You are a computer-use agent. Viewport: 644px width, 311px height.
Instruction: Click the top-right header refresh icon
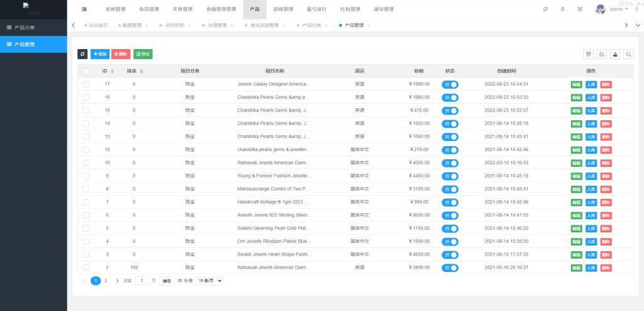pyautogui.click(x=545, y=9)
